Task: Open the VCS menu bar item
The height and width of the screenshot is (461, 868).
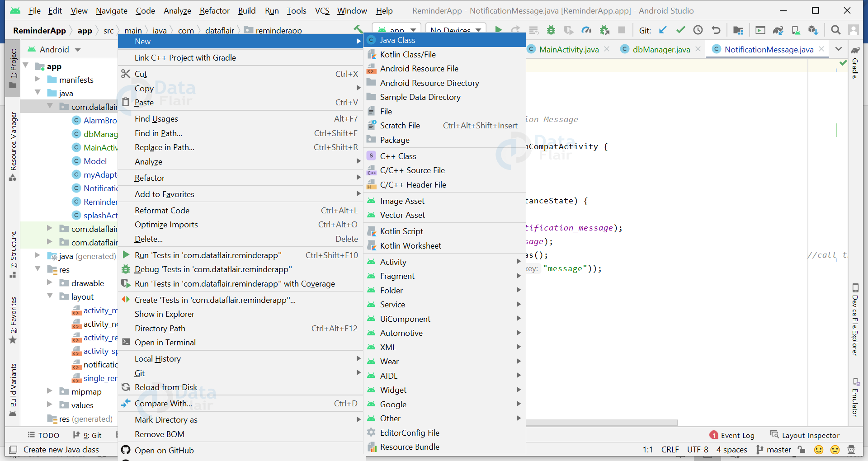Action: click(322, 10)
